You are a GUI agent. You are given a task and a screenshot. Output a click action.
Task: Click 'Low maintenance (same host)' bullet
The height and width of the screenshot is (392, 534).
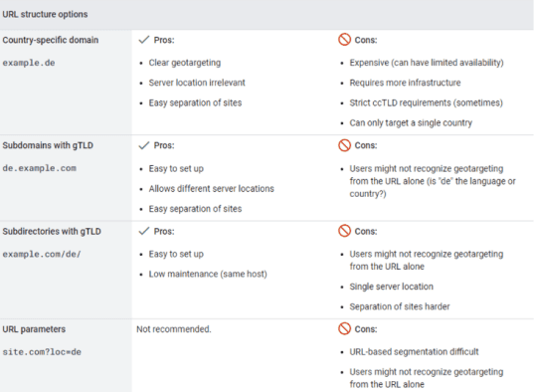(x=208, y=274)
